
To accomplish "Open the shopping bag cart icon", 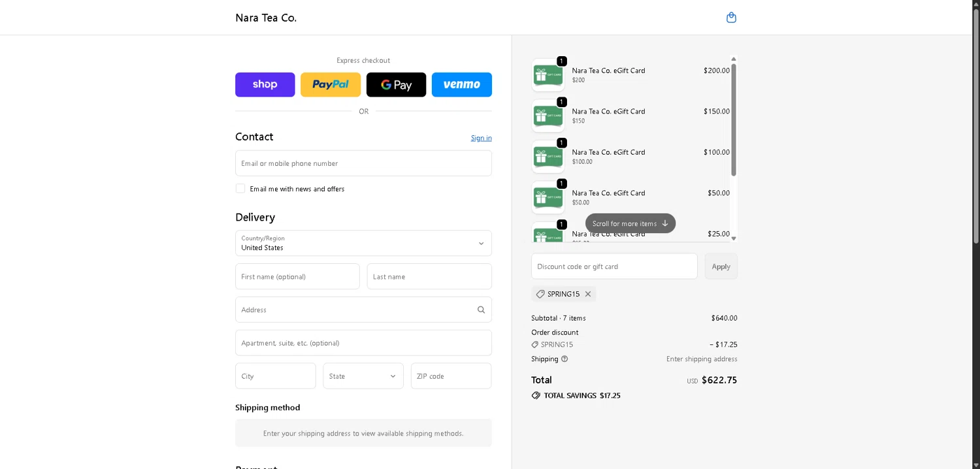I will 731,18.
